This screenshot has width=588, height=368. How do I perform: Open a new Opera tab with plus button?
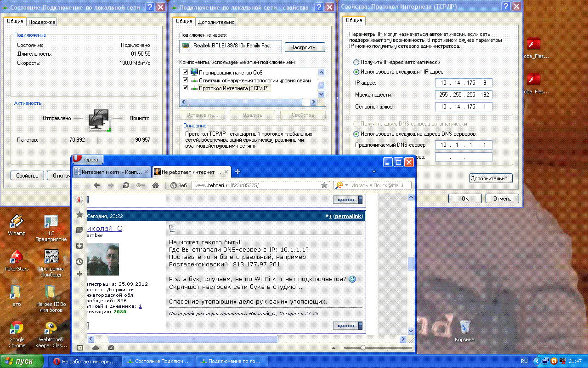click(x=238, y=172)
